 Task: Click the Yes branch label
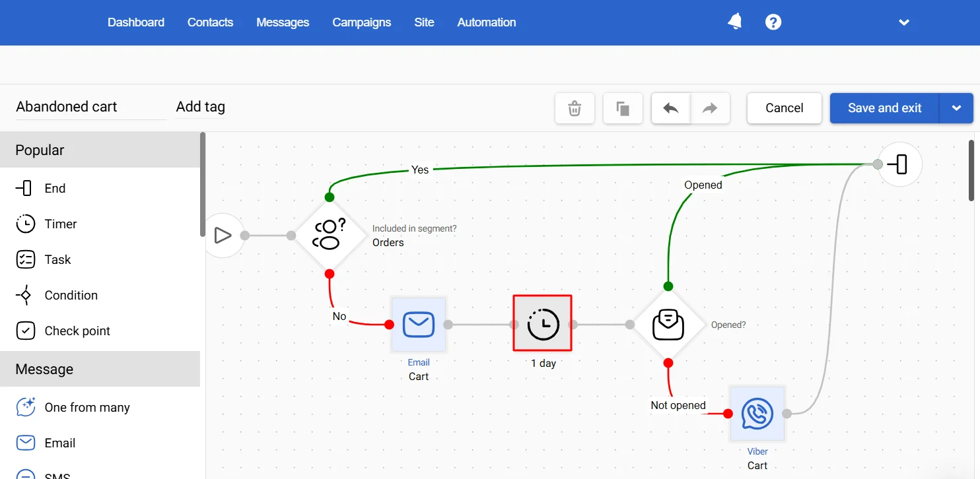pyautogui.click(x=420, y=170)
